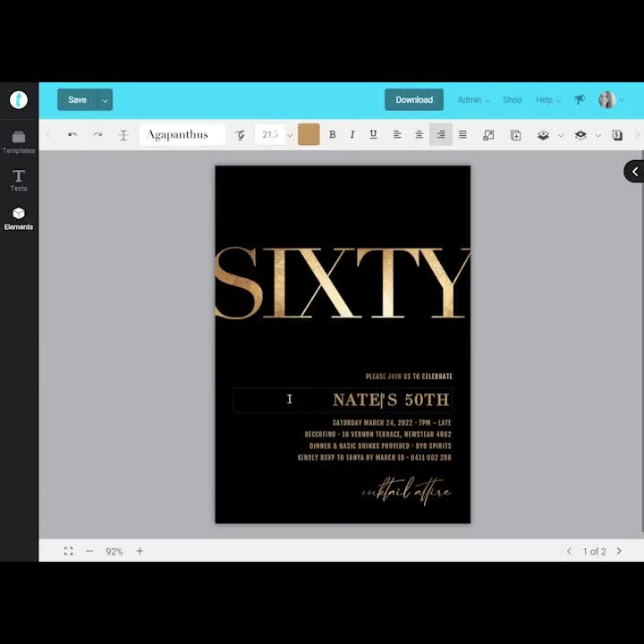
Task: Click the vertical scrollbar on canvas edge
Action: (642, 341)
